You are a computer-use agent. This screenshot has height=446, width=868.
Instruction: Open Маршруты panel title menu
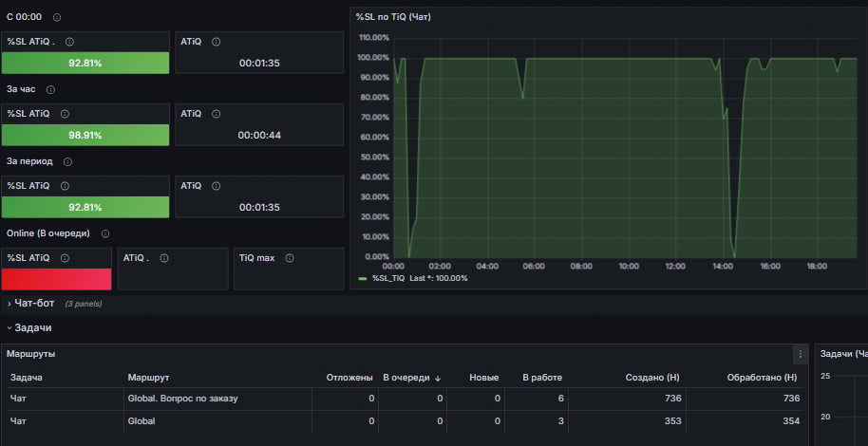point(30,354)
